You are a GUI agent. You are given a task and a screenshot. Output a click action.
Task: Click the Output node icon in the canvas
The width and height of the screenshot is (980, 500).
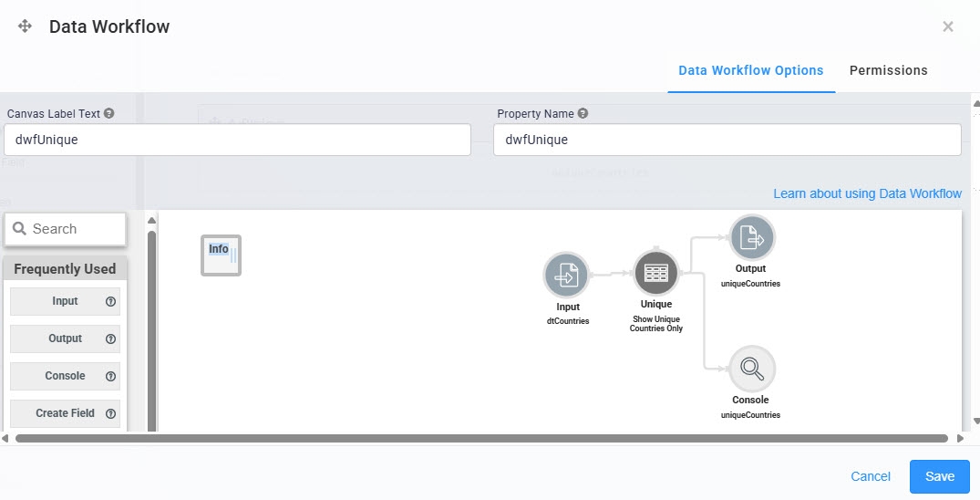[752, 237]
